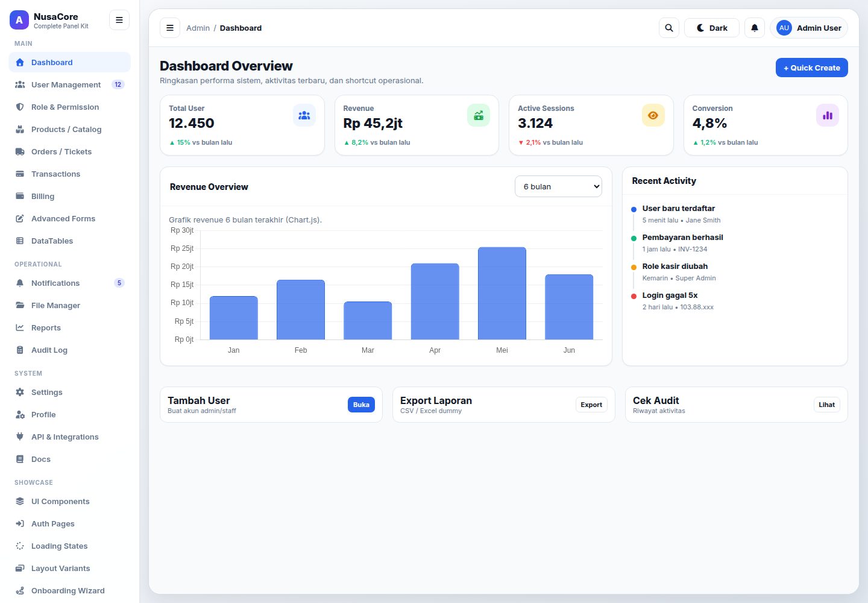The width and height of the screenshot is (868, 603).
Task: Click the Active Sessions eye icon
Action: click(x=653, y=115)
